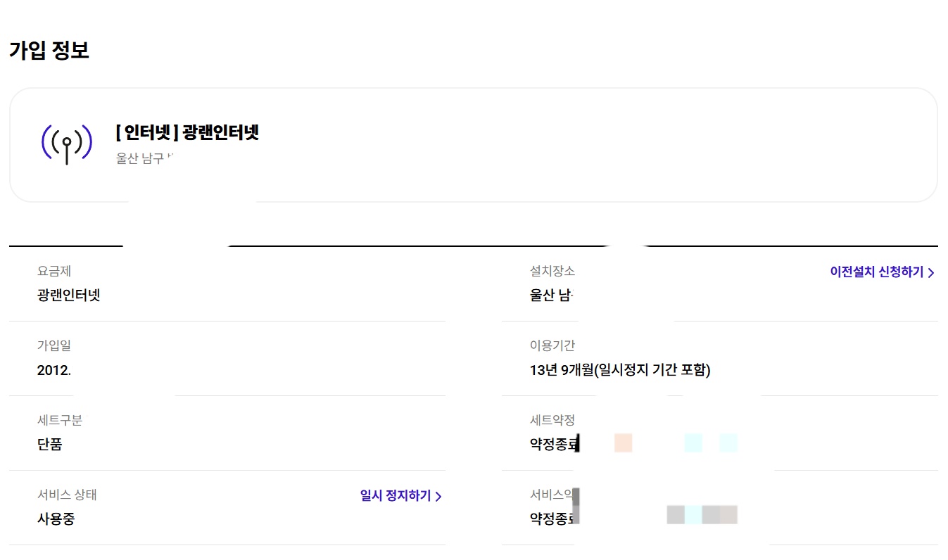Open the 이전설치 신청하기 link
Image resolution: width=948 pixels, height=560 pixels.
click(x=876, y=272)
